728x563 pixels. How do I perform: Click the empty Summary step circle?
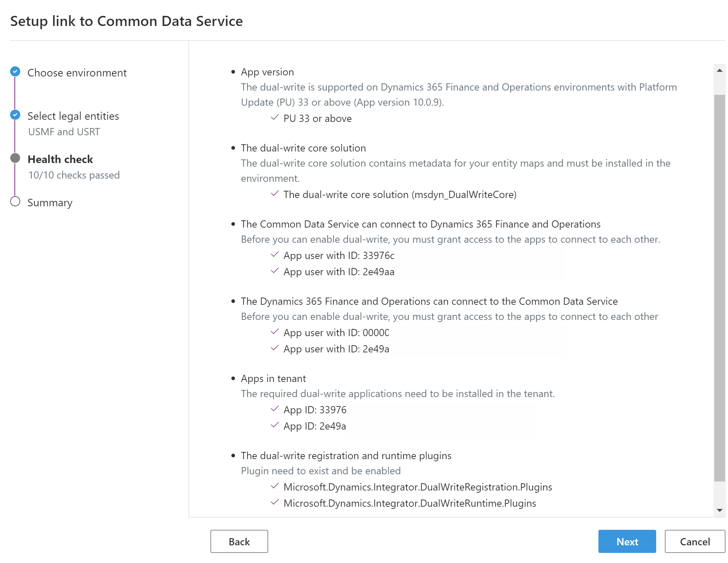point(15,201)
